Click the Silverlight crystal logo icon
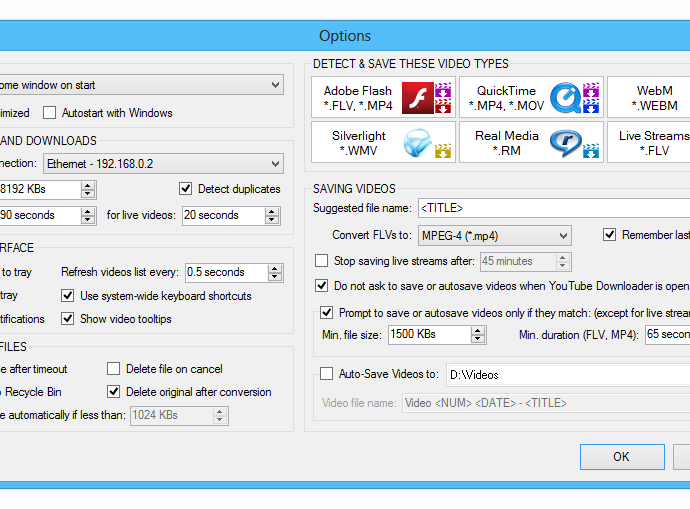 (417, 143)
